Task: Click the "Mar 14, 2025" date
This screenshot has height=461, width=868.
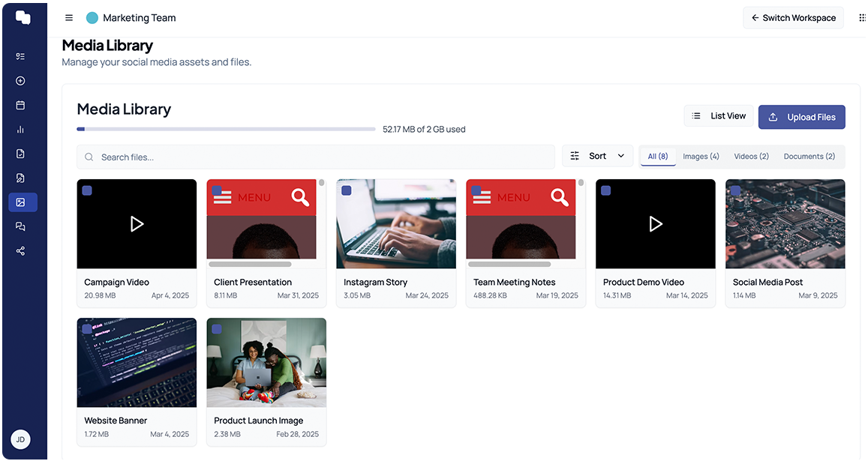Action: [687, 295]
